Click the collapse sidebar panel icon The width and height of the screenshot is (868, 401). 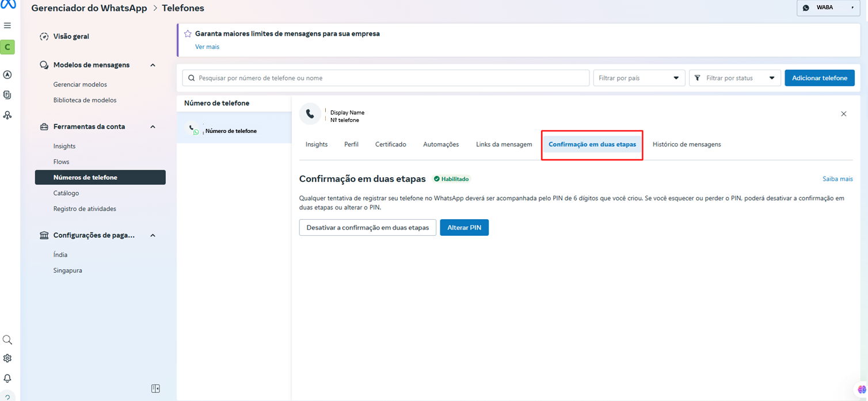[155, 389]
